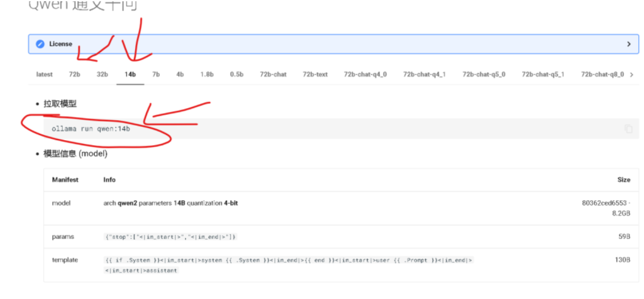Choose the 7b tab

156,74
